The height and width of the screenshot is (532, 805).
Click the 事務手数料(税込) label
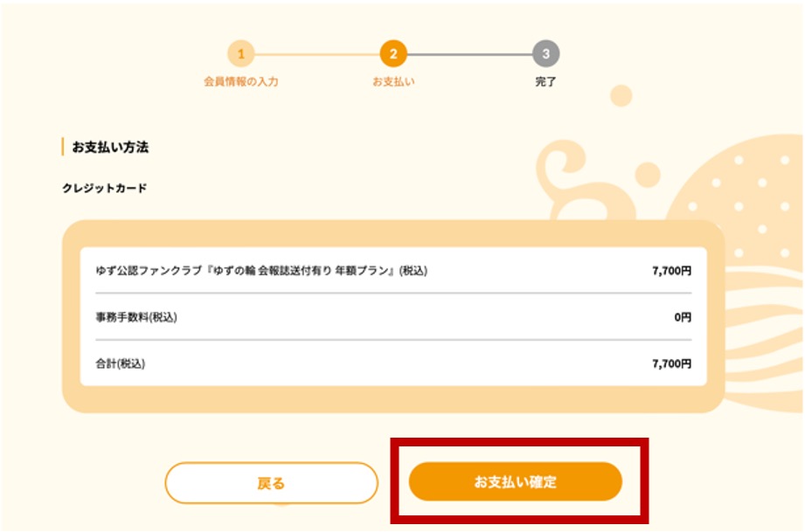(136, 317)
